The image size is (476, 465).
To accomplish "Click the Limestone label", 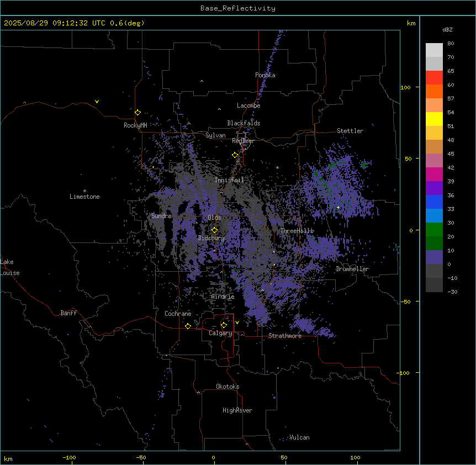I will coord(84,197).
